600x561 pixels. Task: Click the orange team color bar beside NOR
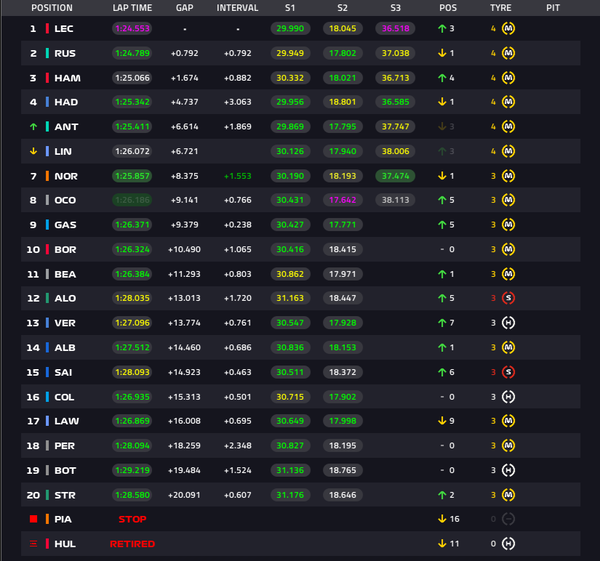click(47, 176)
